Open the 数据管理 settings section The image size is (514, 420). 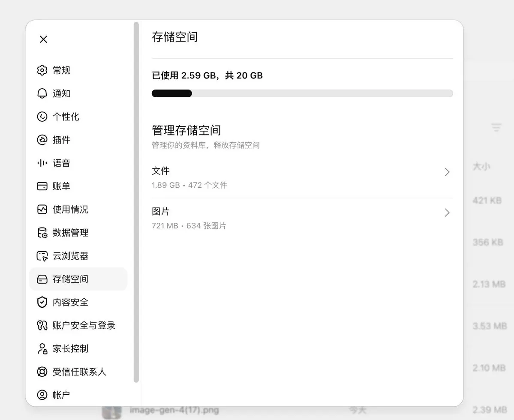click(x=78, y=233)
